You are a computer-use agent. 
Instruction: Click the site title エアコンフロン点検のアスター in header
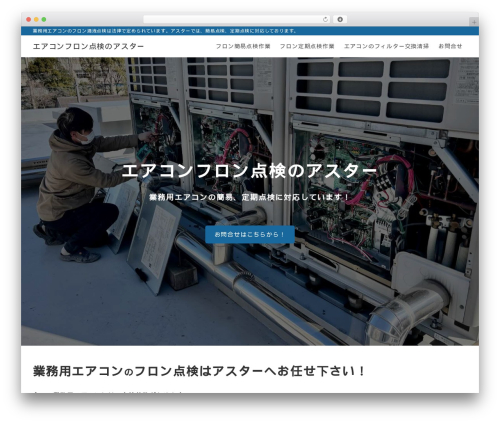[88, 46]
